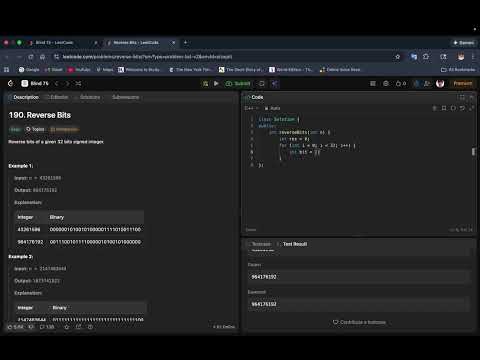Click the debugger icon beside Run

(206, 84)
